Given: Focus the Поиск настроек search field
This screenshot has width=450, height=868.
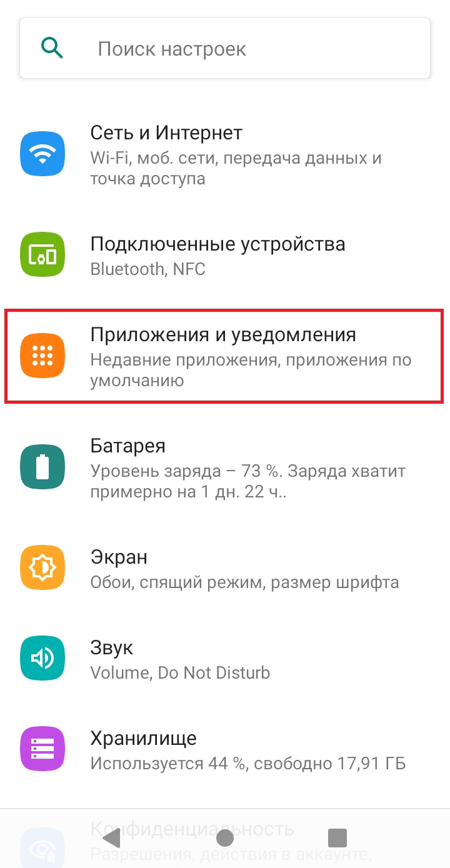Looking at the screenshot, I should [x=225, y=48].
